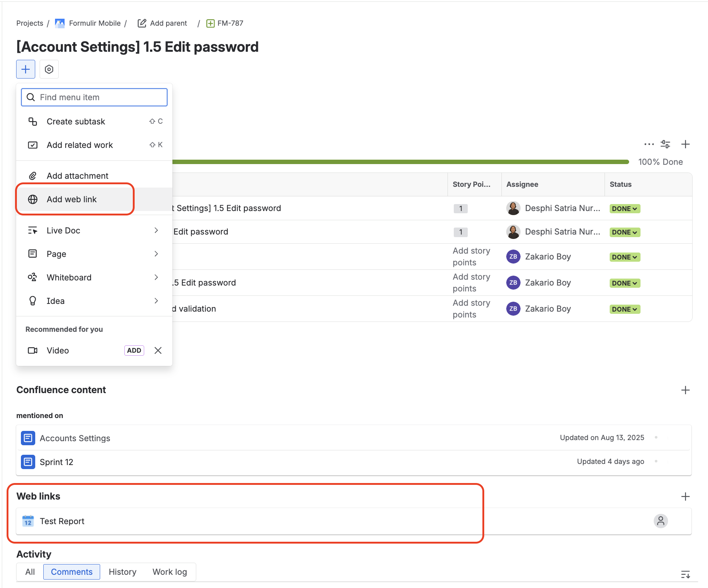Click the blue plus add-content button
Image resolution: width=708 pixels, height=588 pixels.
pyautogui.click(x=26, y=69)
